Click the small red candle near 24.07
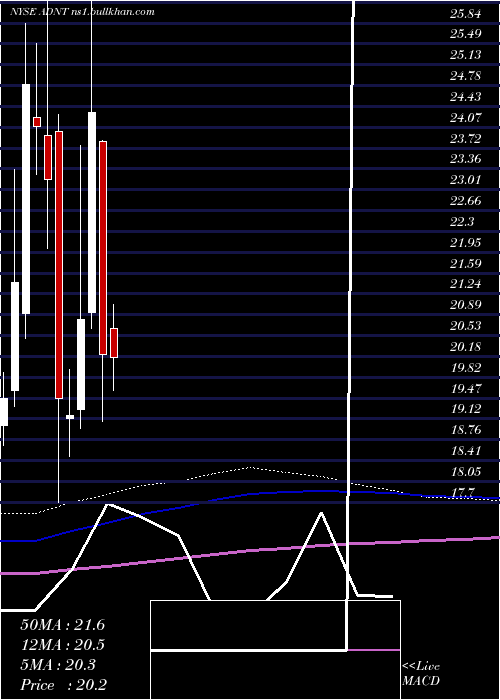 click(x=37, y=122)
